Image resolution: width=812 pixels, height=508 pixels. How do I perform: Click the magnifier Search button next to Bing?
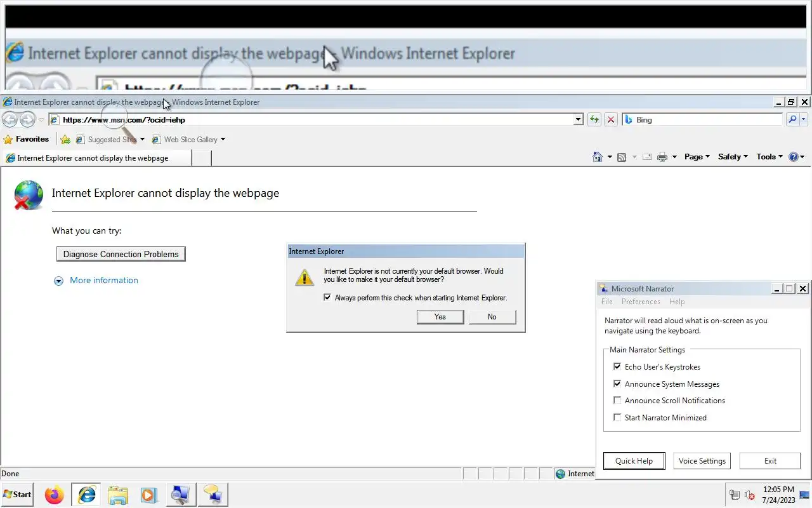point(792,119)
